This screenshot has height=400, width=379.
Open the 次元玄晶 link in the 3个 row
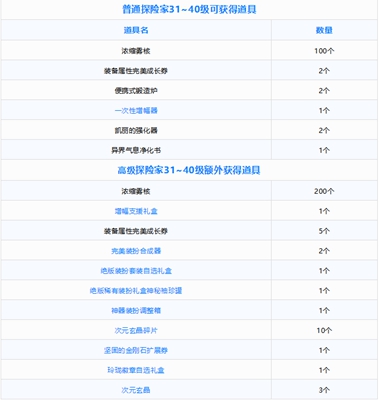[x=136, y=390]
